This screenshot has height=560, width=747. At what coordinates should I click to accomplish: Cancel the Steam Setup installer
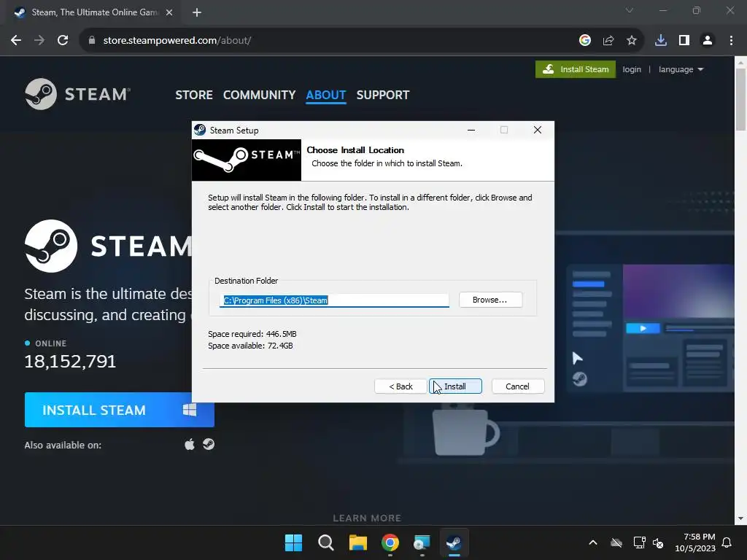[517, 386]
